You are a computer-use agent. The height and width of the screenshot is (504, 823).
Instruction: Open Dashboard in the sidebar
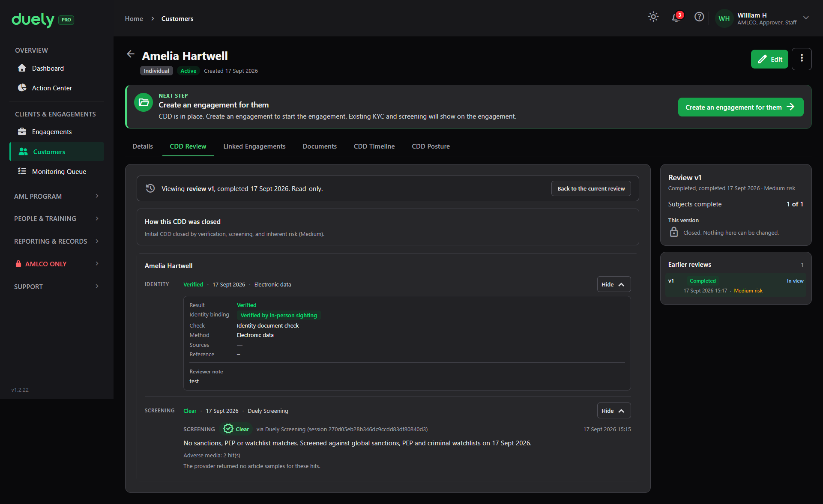coord(57,69)
